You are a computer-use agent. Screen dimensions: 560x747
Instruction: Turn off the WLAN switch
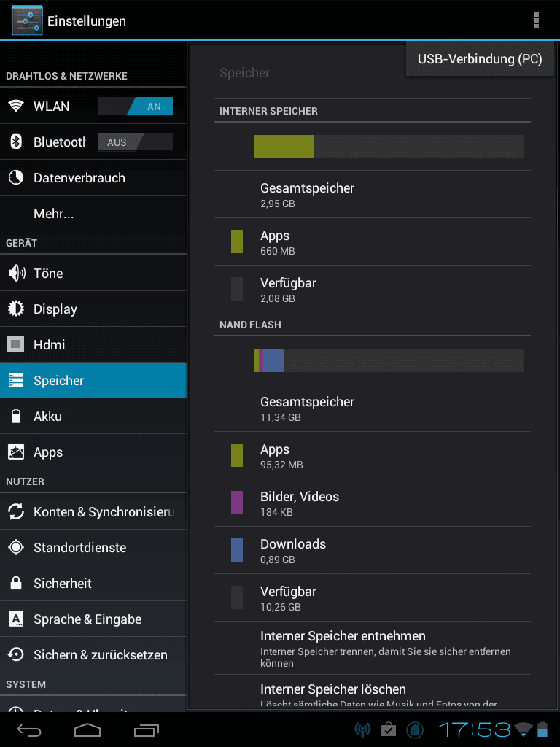(x=136, y=107)
